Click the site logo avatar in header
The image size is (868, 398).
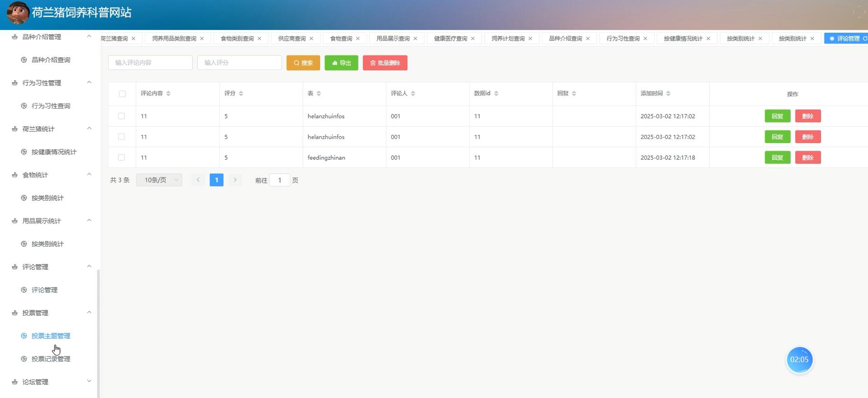(x=18, y=13)
